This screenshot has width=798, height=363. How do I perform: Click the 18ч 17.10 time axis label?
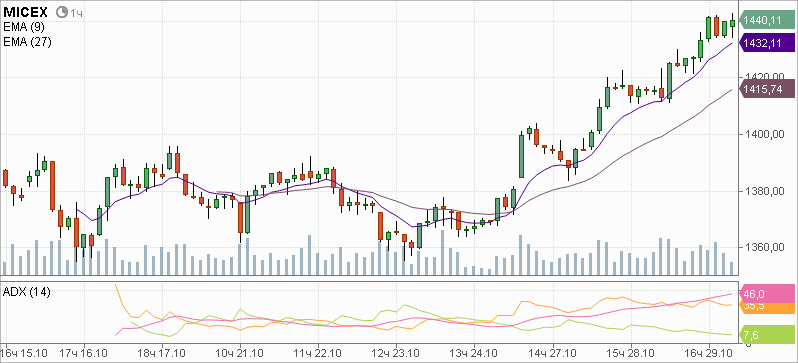click(161, 352)
